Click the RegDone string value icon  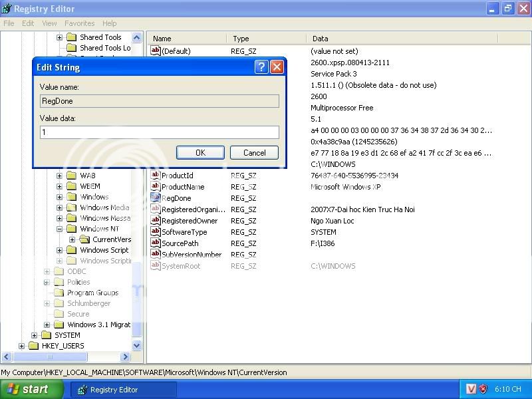point(156,198)
